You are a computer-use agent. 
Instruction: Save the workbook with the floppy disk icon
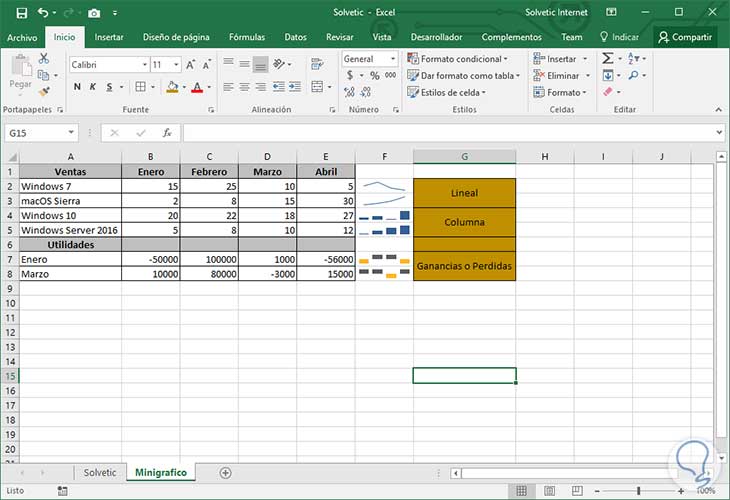[22, 13]
